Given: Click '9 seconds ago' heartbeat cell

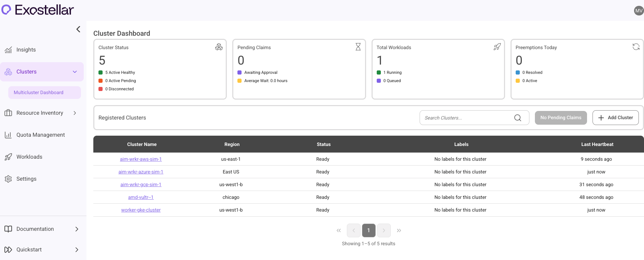Looking at the screenshot, I should click(596, 159).
